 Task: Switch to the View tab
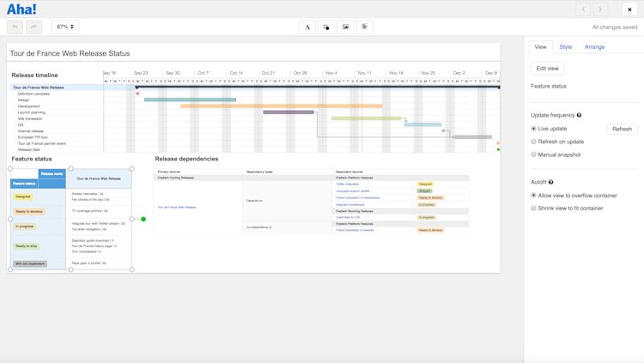pos(540,47)
